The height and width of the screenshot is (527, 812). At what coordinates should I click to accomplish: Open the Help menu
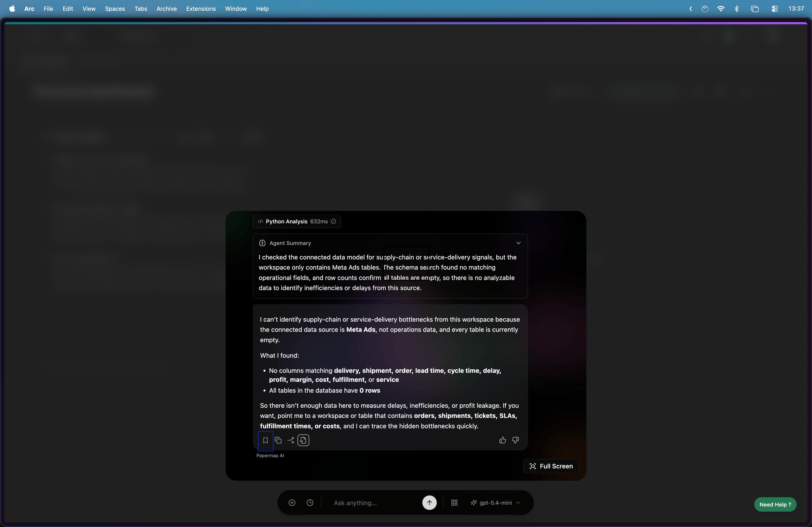[x=262, y=9]
